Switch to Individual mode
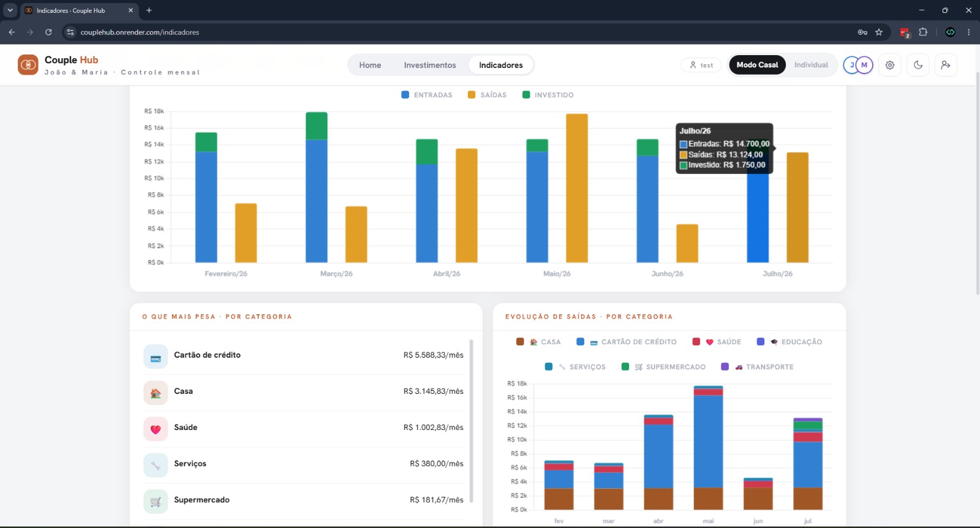Image resolution: width=980 pixels, height=528 pixels. [x=811, y=65]
